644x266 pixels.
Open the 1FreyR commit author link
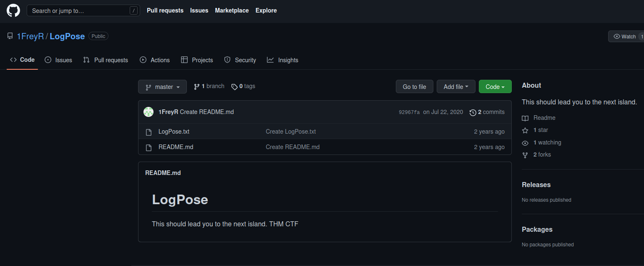point(169,112)
